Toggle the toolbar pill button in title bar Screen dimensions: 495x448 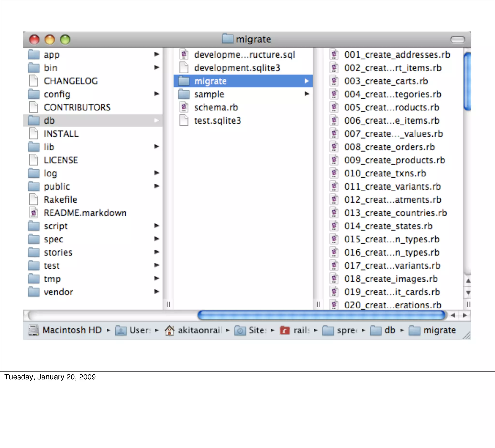pos(458,39)
